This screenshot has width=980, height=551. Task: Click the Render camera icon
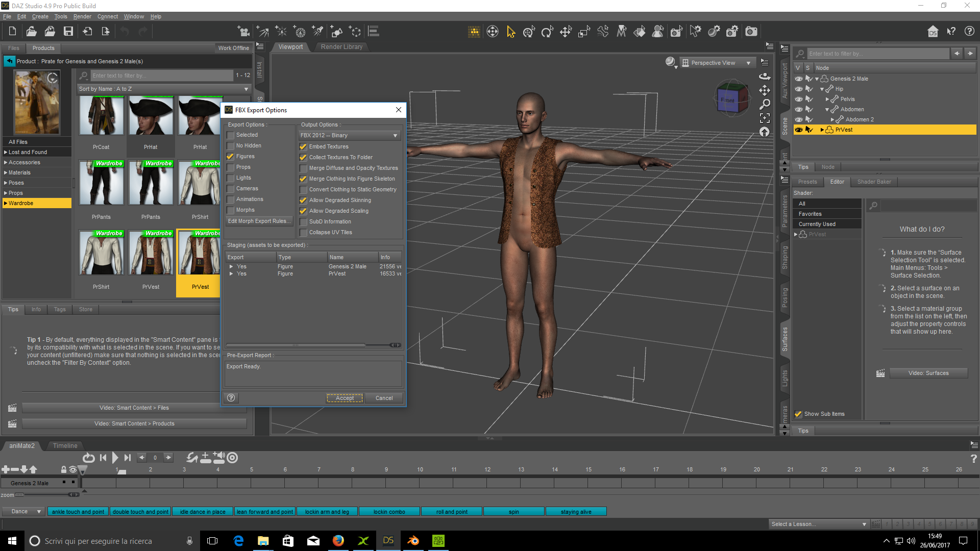pyautogui.click(x=751, y=32)
